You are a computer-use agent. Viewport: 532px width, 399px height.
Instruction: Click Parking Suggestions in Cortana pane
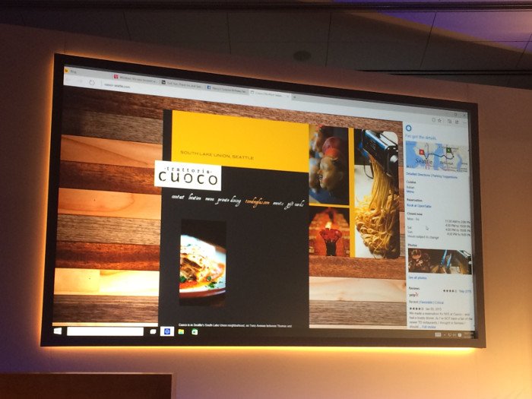point(445,176)
